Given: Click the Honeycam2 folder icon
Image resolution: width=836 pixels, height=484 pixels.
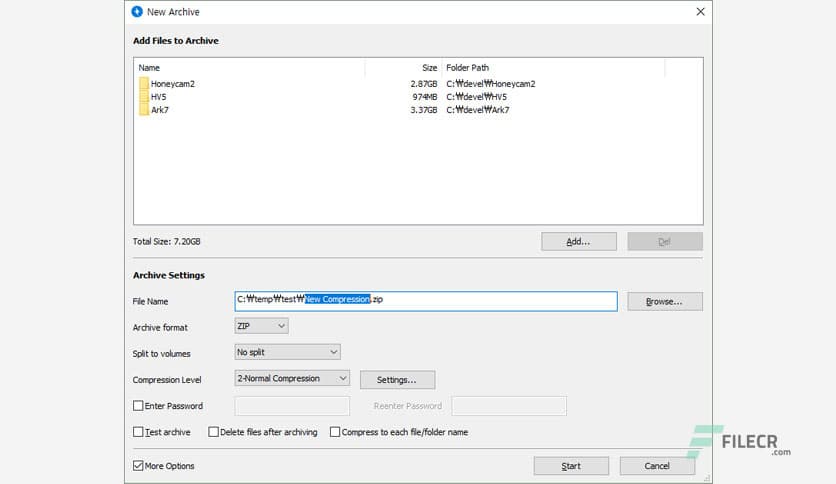Looking at the screenshot, I should (144, 84).
